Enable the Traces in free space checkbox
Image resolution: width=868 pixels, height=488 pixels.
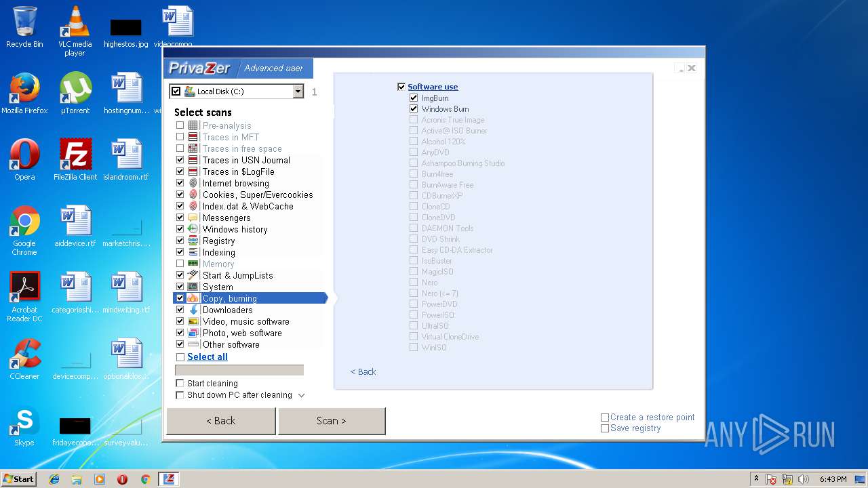pyautogui.click(x=180, y=148)
